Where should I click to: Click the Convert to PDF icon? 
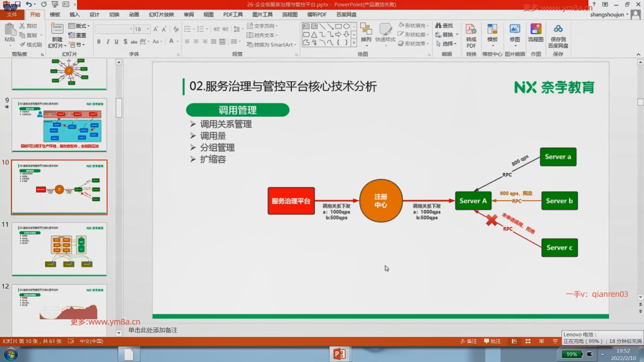click(471, 29)
